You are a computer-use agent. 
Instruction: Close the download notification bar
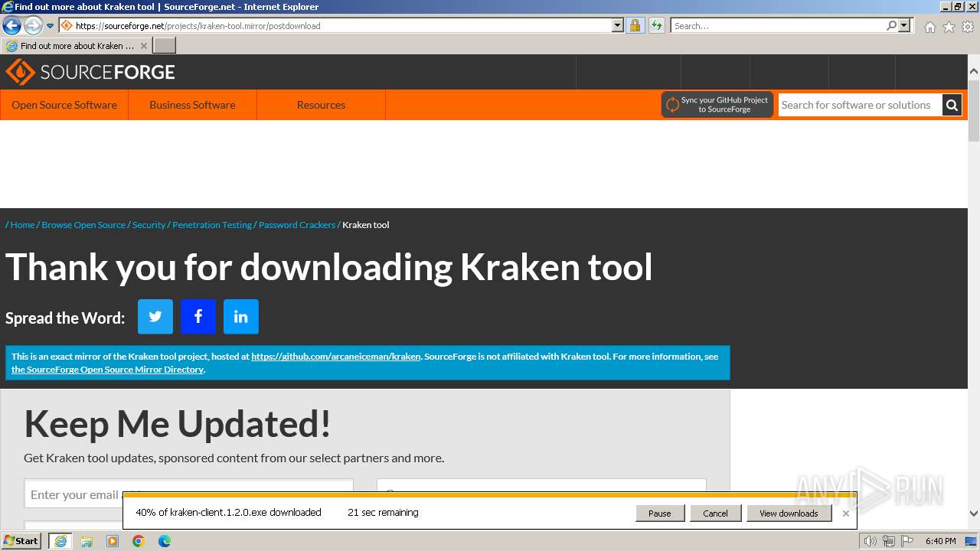[846, 514]
